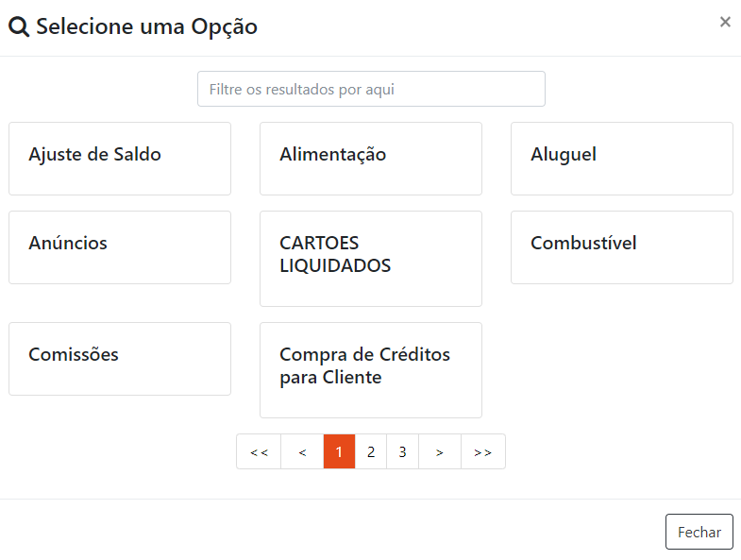Screen dimensions: 741x560
Task: Click the search magnifier icon in title
Action: click(19, 27)
